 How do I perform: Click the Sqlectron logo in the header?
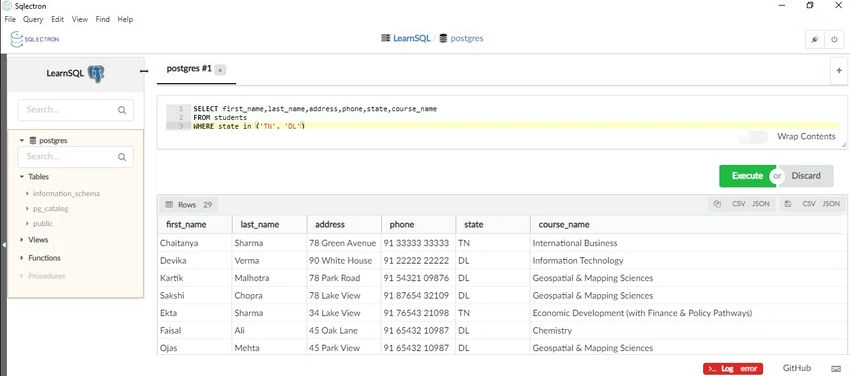coord(35,39)
